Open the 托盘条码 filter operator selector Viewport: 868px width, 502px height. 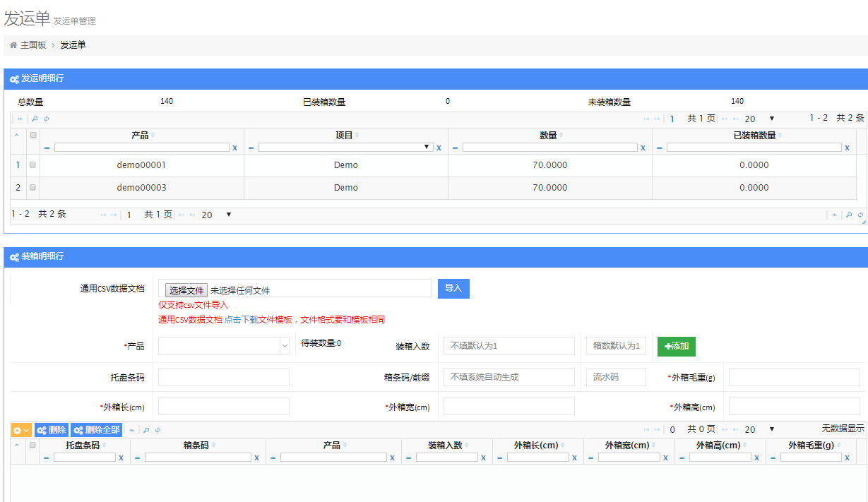[47, 458]
